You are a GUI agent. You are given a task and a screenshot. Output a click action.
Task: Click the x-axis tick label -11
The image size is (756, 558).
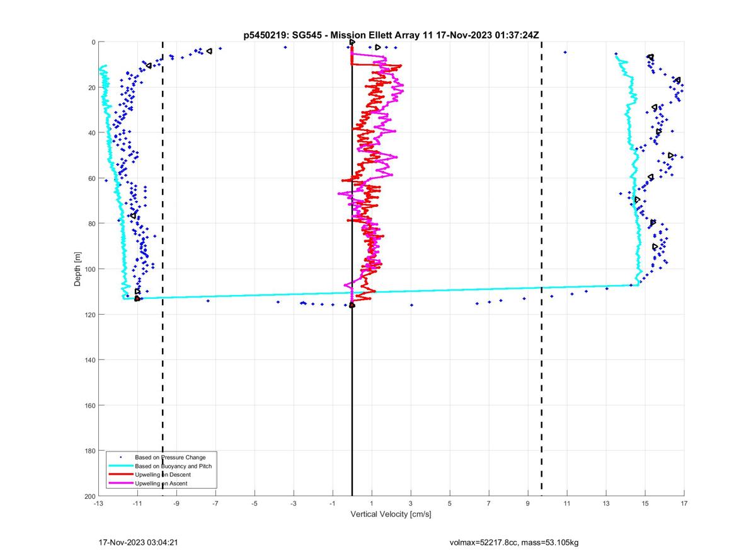[137, 504]
